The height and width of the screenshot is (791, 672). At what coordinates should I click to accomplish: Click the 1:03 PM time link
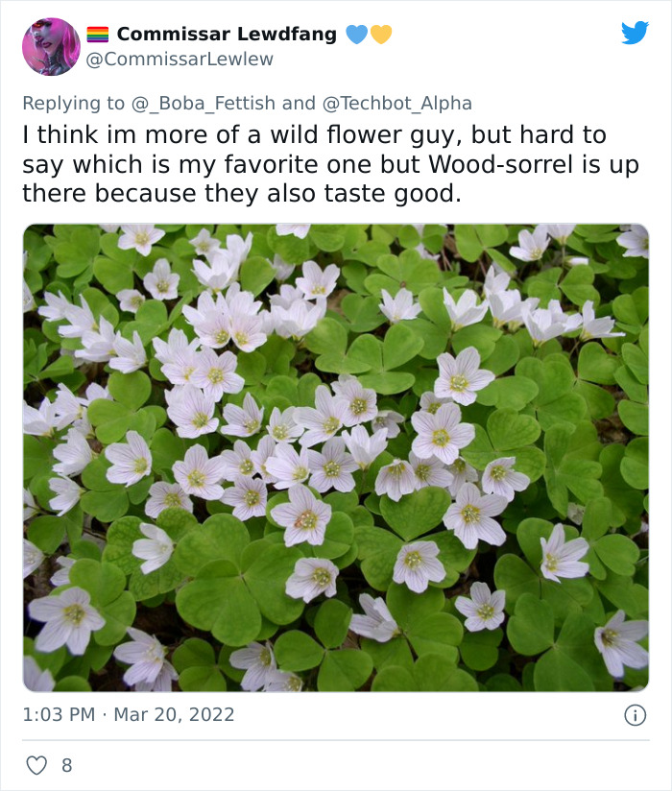pyautogui.click(x=59, y=715)
